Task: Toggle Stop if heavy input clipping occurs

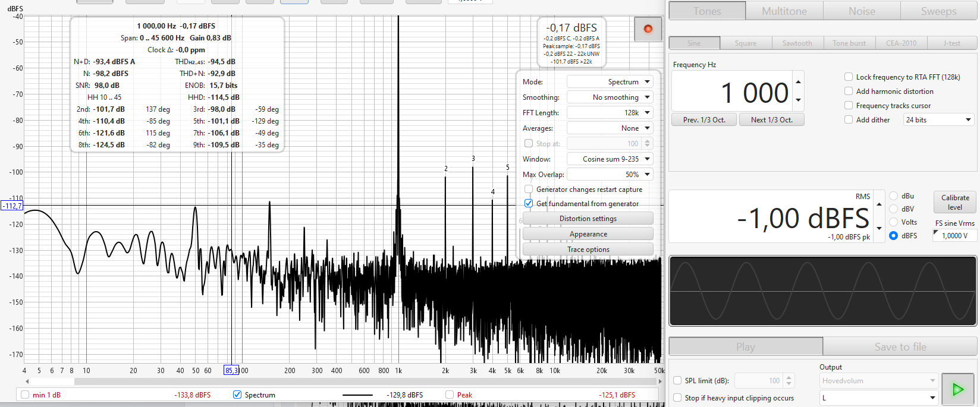Action: 677,397
